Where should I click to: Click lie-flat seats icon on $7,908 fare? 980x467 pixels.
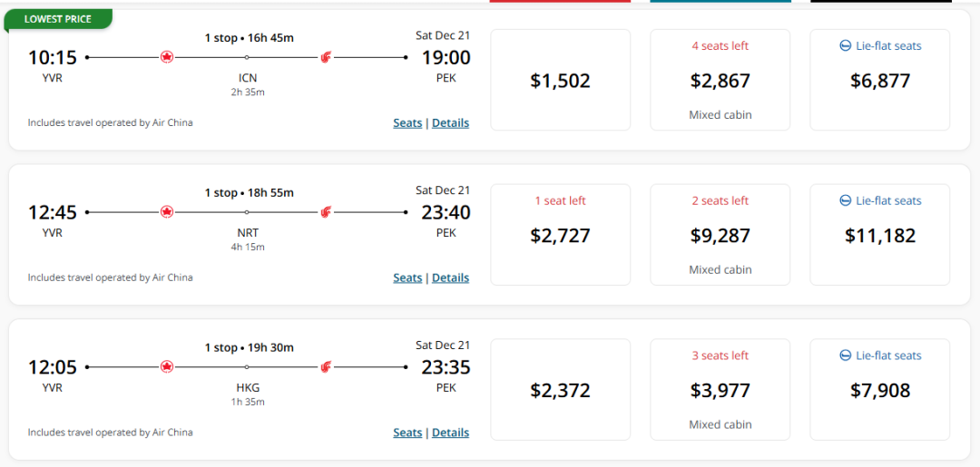click(845, 355)
